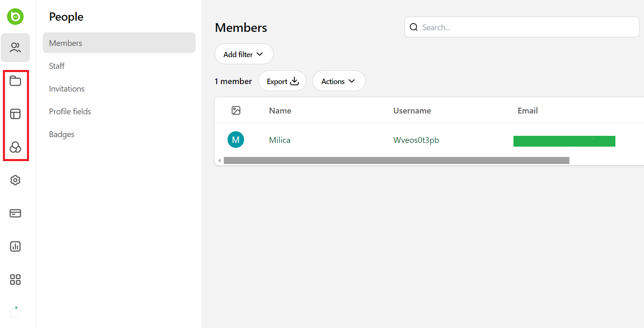Viewport: 644px width, 328px height.
Task: Click the apps grid icon near sidebar bottom
Action: tap(15, 280)
